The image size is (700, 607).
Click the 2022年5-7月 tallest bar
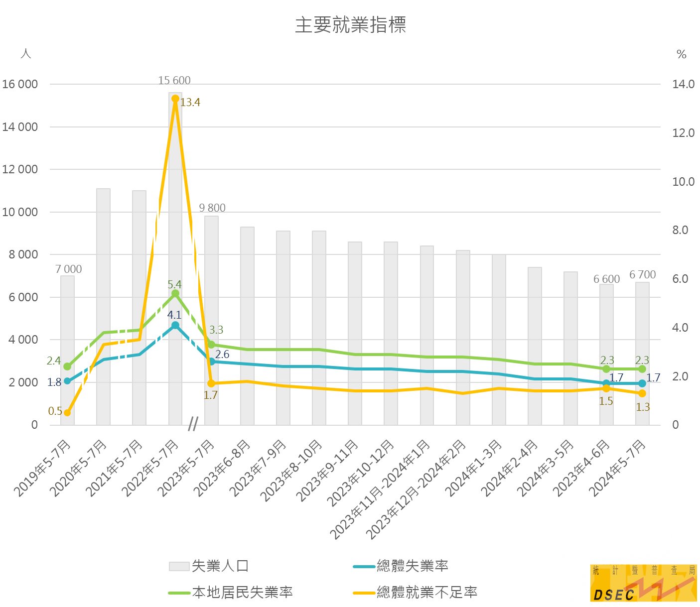175,258
